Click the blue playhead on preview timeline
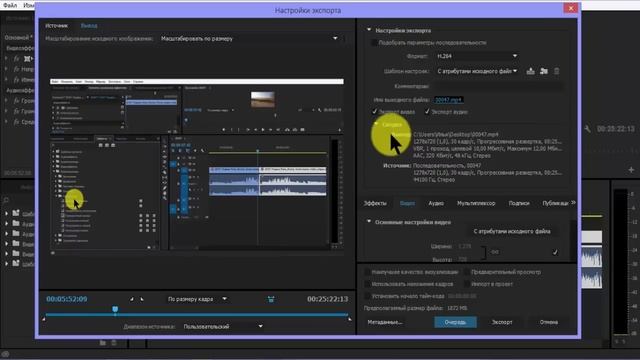 click(x=115, y=309)
